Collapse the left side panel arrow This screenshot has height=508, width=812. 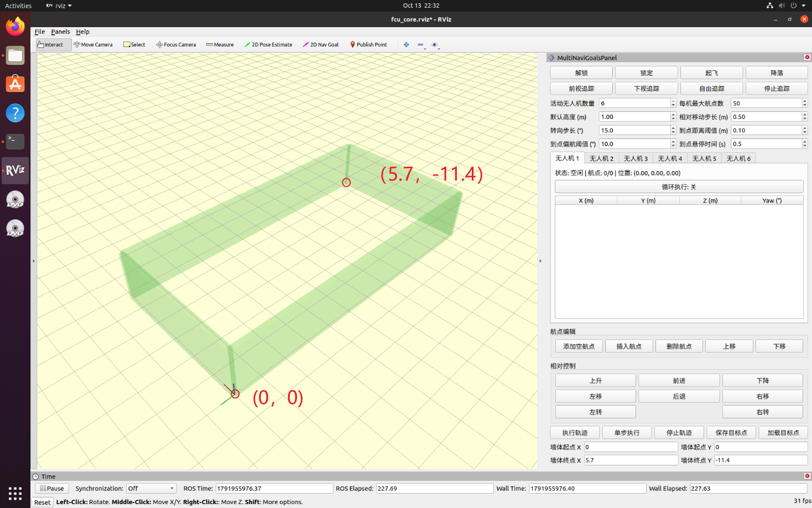coord(34,261)
